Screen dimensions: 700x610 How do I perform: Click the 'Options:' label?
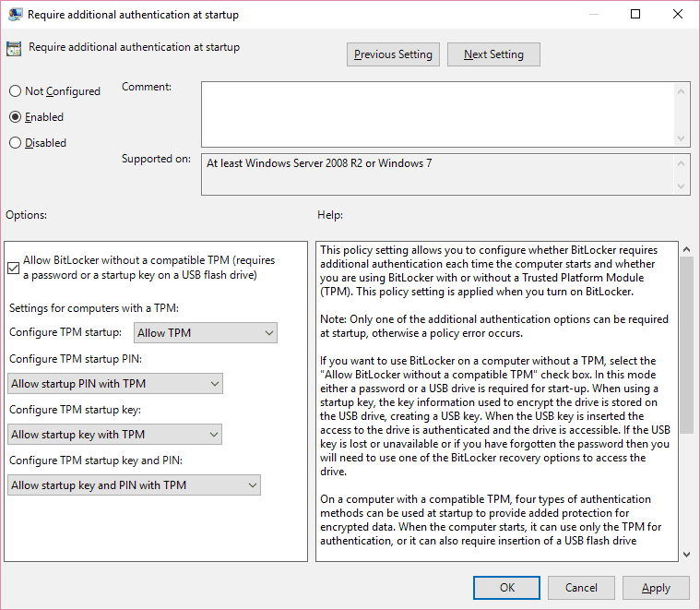pyautogui.click(x=26, y=215)
